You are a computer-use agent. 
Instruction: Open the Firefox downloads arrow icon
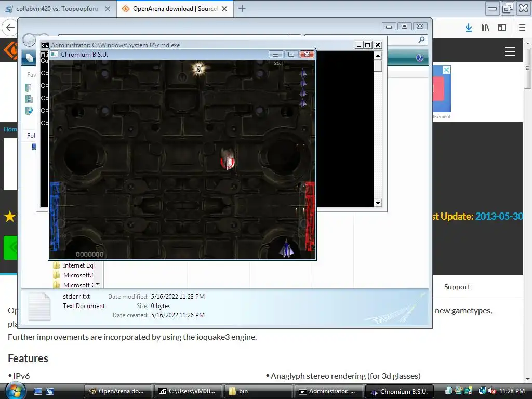(x=469, y=28)
